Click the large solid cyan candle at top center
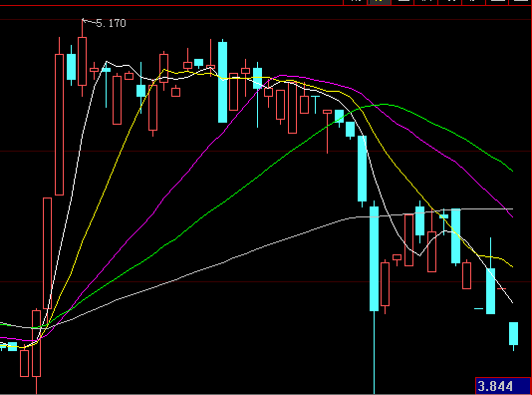532x395 pixels. click(222, 82)
